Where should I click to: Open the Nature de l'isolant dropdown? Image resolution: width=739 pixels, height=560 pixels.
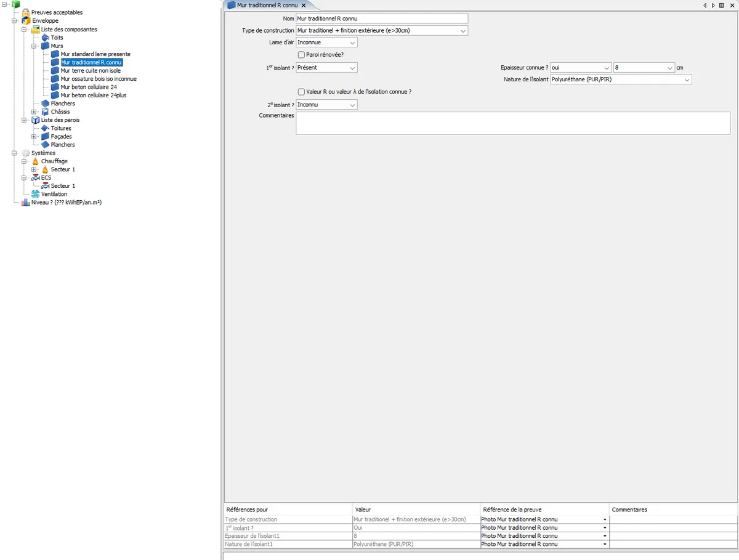coord(621,79)
